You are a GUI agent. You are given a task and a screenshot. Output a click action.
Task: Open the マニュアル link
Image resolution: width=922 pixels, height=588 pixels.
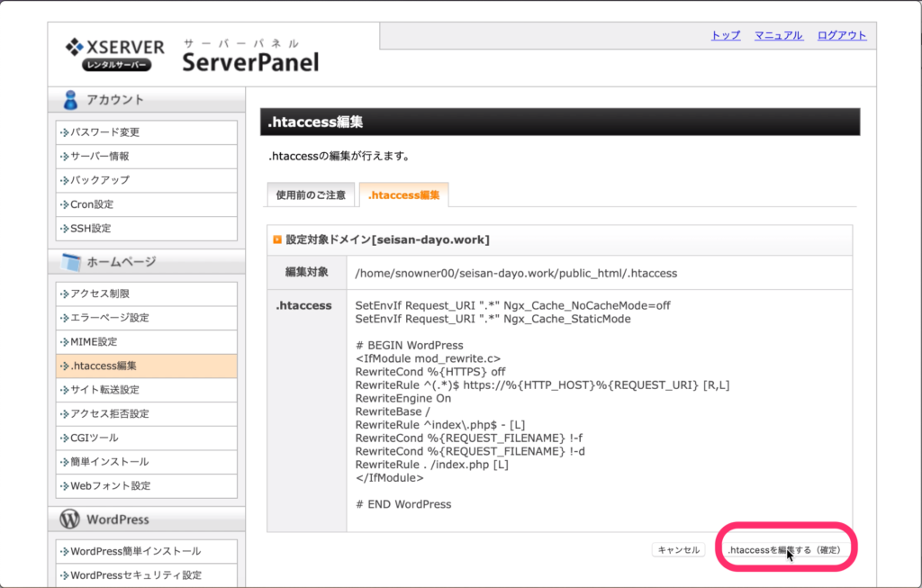click(778, 35)
